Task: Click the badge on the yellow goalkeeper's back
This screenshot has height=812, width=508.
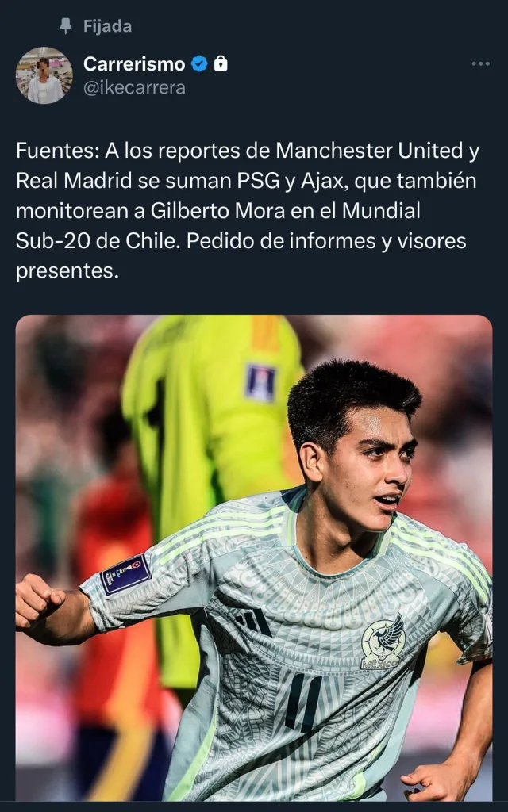Action: (260, 382)
